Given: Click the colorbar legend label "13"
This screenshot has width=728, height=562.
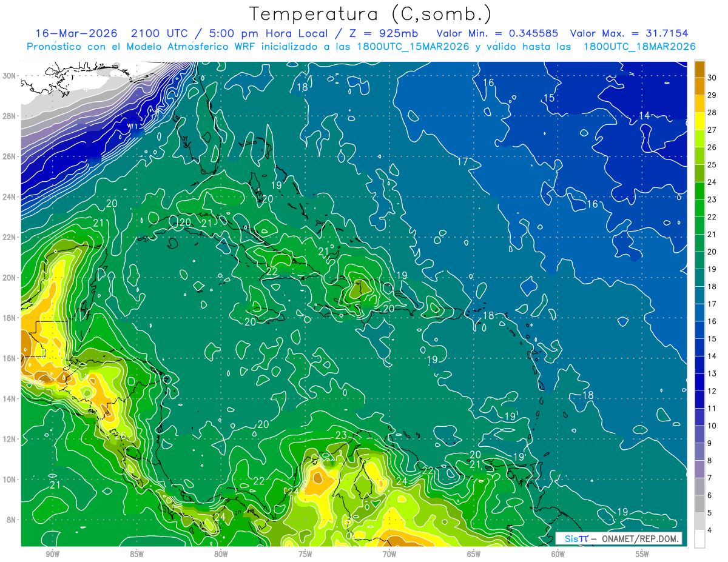Looking at the screenshot, I should pos(712,373).
